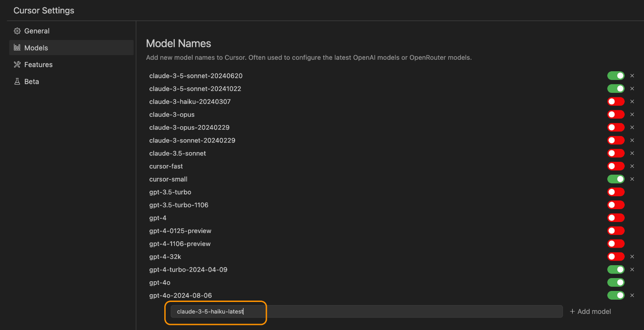Delete claude-3-sonnet-20240229 via X icon
The height and width of the screenshot is (330, 644).
[632, 140]
